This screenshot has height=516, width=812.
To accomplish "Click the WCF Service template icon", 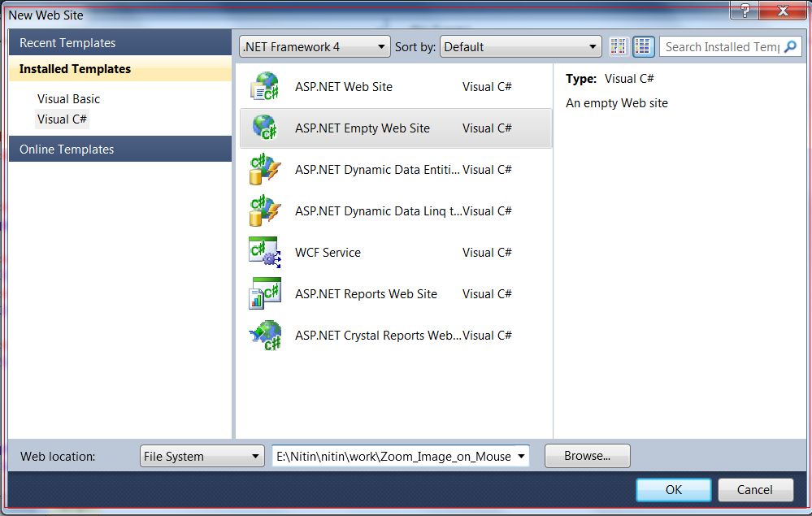I will pos(265,252).
